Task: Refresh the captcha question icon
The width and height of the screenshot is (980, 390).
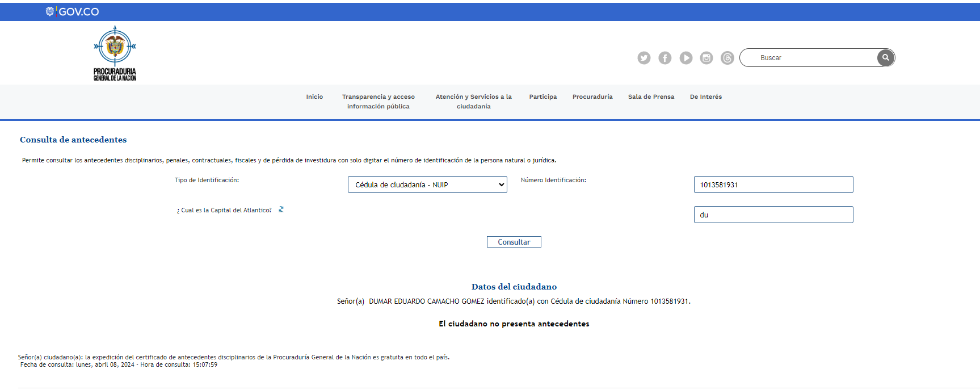Action: click(281, 209)
